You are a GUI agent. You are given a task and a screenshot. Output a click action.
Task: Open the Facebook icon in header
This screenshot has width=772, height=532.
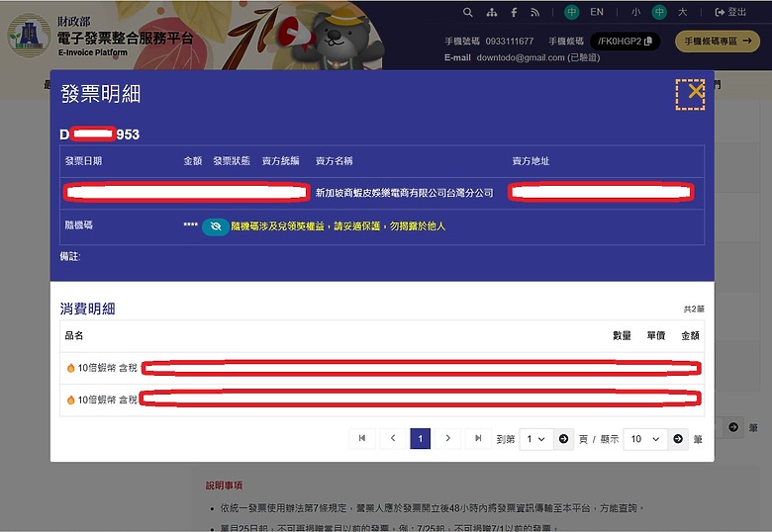pyautogui.click(x=514, y=12)
